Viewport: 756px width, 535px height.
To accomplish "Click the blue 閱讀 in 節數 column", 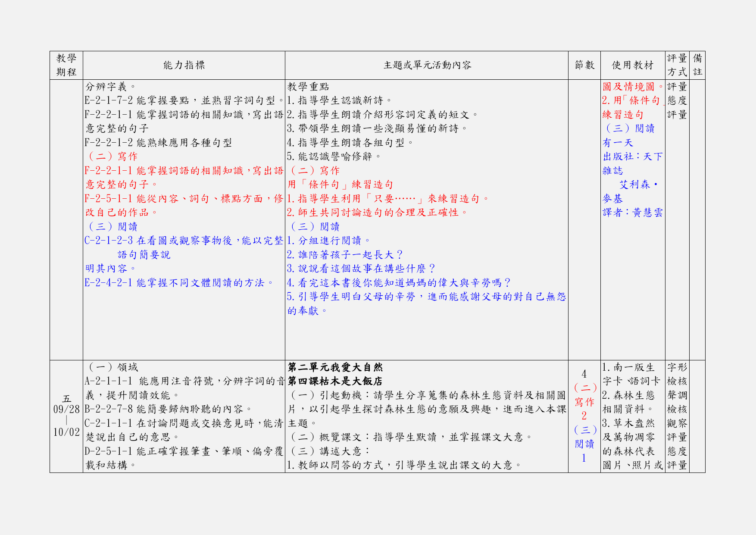I will [584, 444].
